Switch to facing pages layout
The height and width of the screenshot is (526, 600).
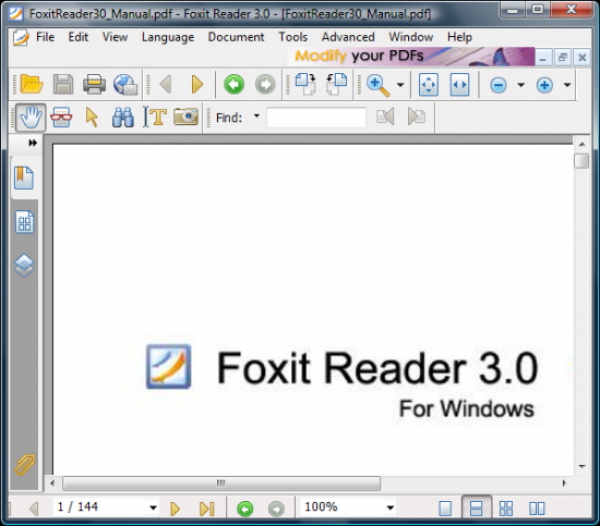click(x=537, y=508)
